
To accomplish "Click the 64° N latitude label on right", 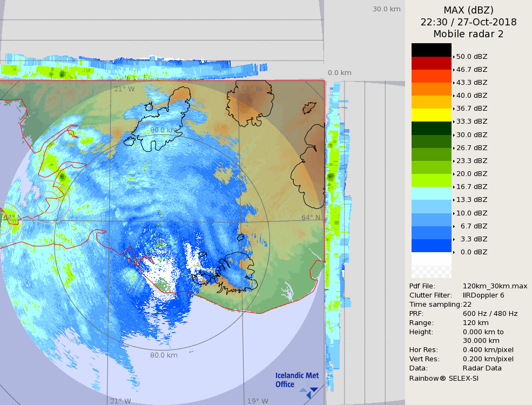I will click(311, 218).
